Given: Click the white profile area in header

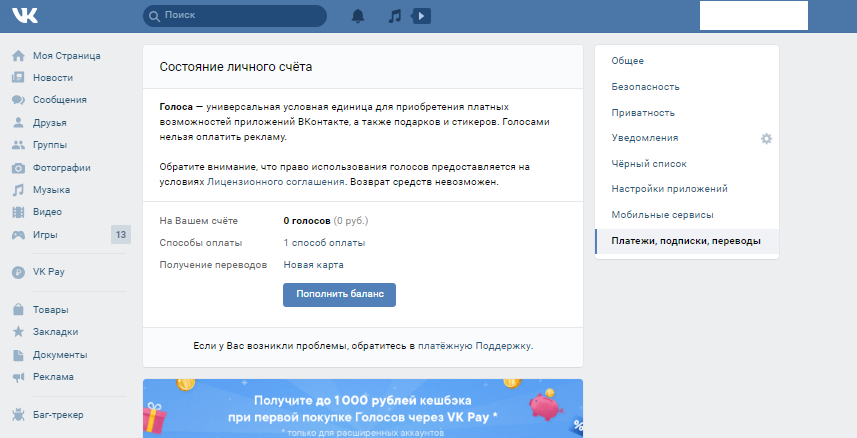Looking at the screenshot, I should 754,15.
